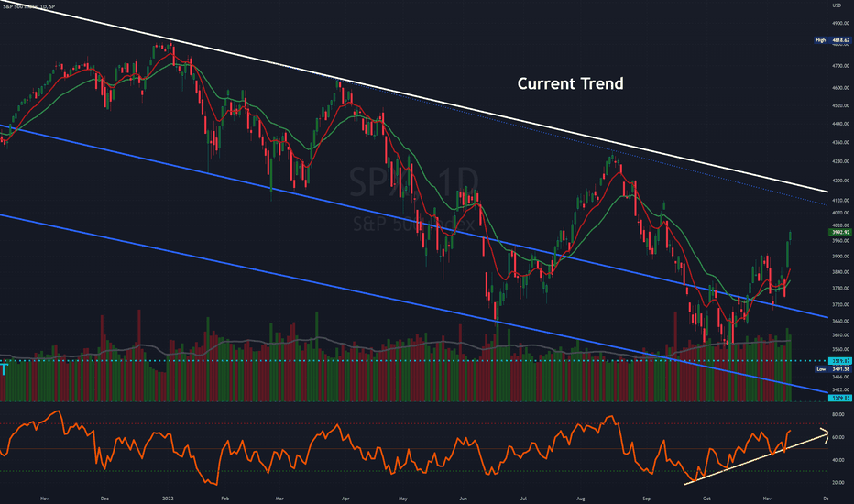
Task: Click the Jun label on time axis
Action: coord(463,499)
